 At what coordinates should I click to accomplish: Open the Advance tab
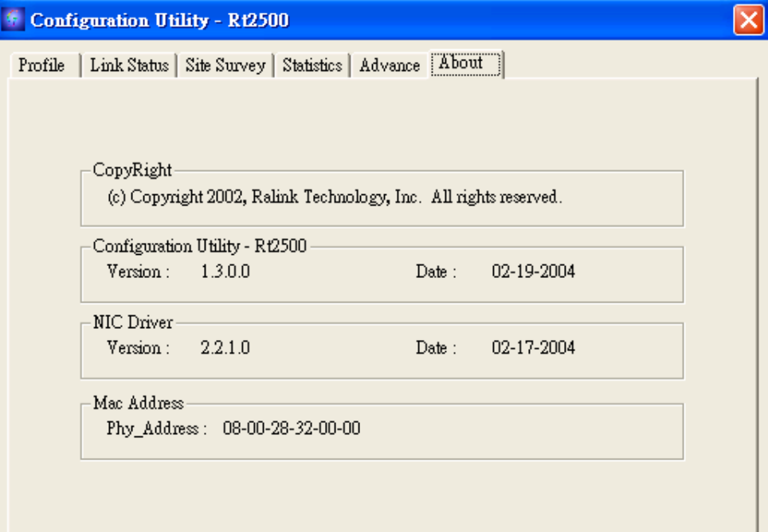tap(390, 65)
